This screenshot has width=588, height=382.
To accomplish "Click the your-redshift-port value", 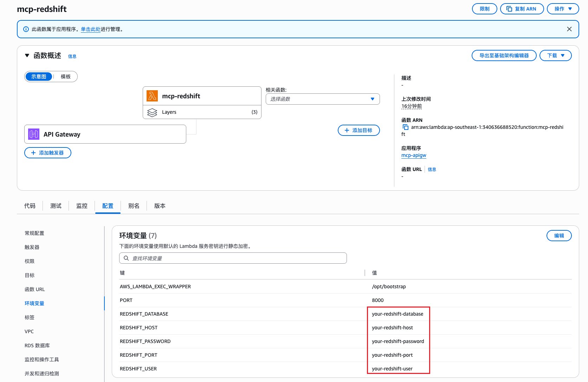I will pos(392,355).
